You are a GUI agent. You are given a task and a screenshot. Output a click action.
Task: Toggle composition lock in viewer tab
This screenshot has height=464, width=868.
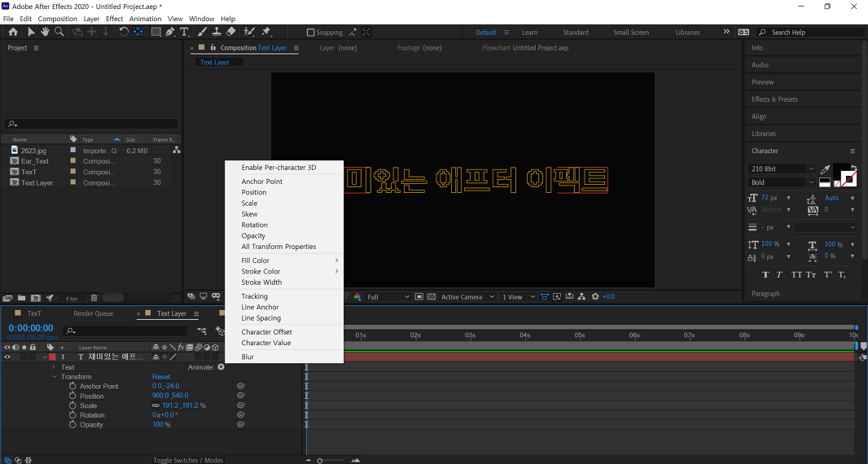click(x=213, y=47)
